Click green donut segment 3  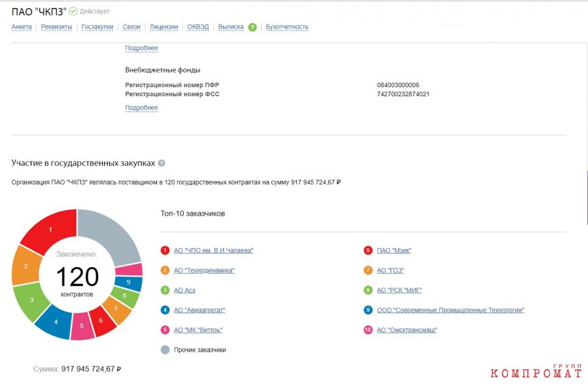[x=32, y=300]
